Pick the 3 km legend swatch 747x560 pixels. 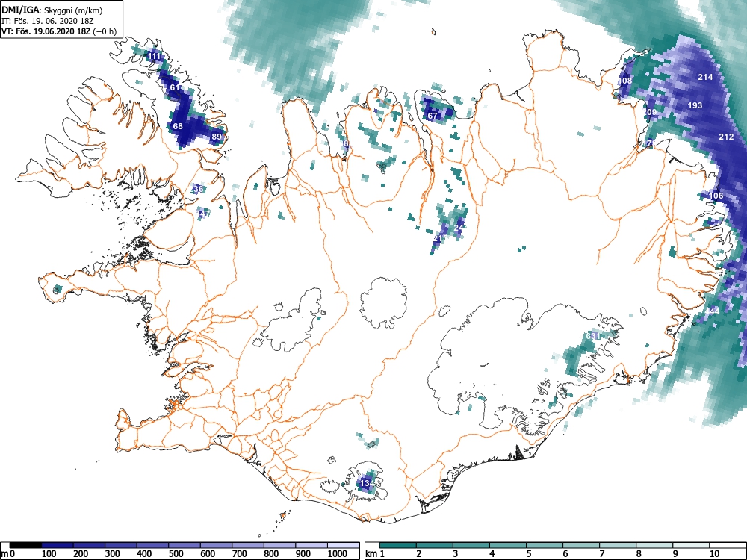point(471,545)
